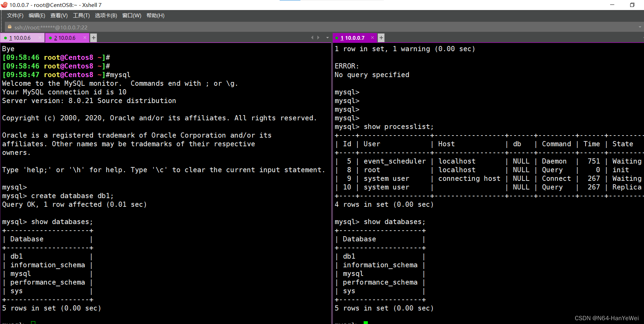Viewport: 644px width, 324px height.
Task: Switch to tab 2 10.0.0.6
Action: (x=66, y=38)
